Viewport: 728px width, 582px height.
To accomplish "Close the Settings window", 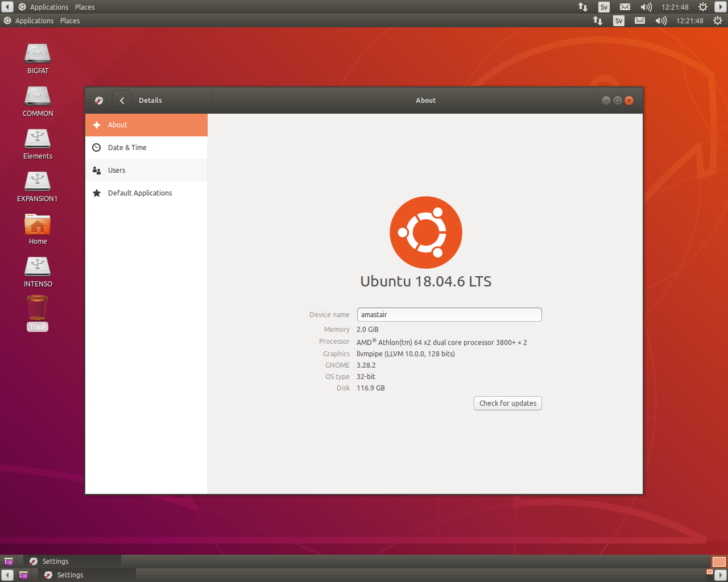I will 629,101.
